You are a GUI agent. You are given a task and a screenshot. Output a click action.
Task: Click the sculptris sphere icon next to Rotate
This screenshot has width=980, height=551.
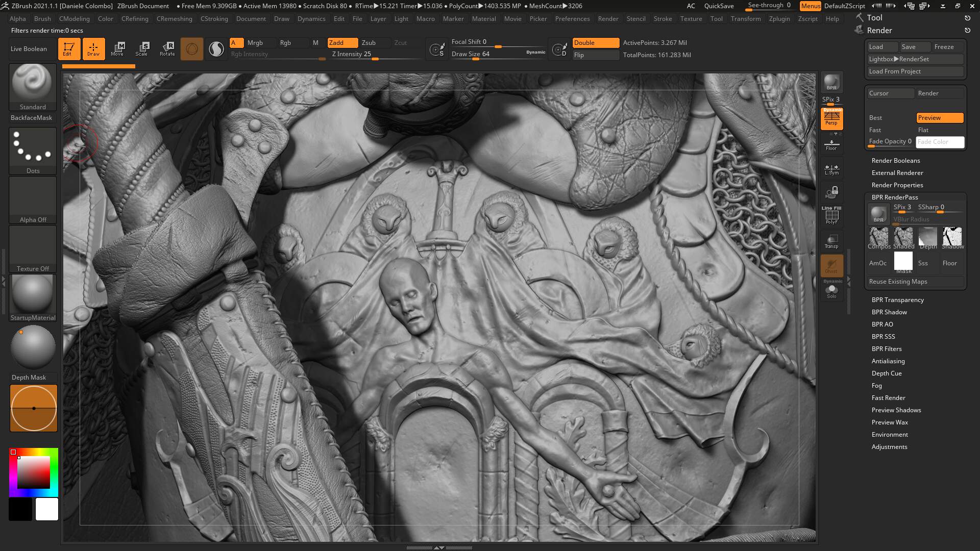[x=192, y=49]
